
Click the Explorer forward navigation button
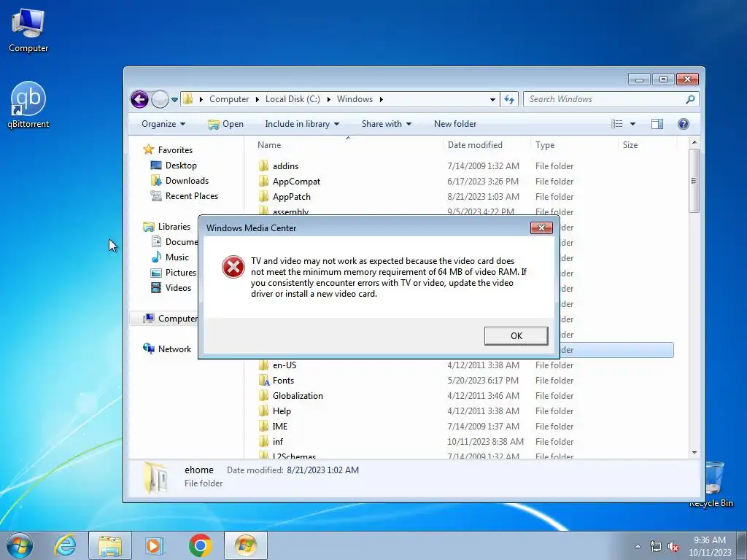tap(160, 99)
